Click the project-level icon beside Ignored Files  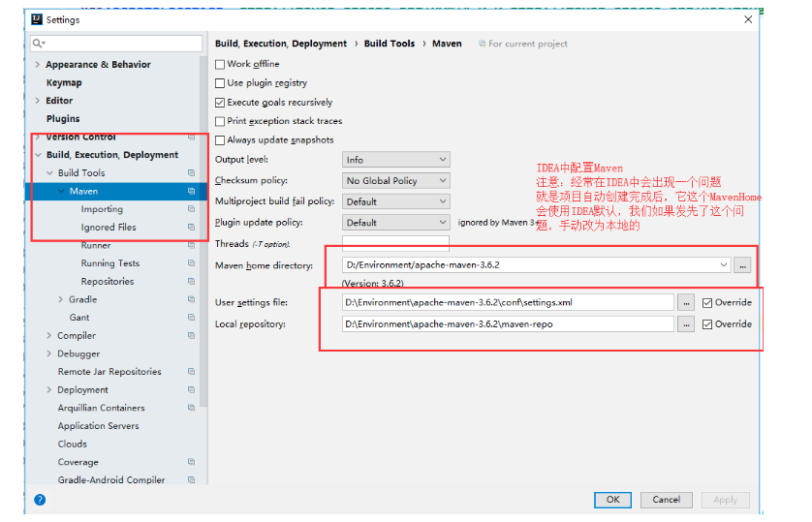pyautogui.click(x=191, y=228)
